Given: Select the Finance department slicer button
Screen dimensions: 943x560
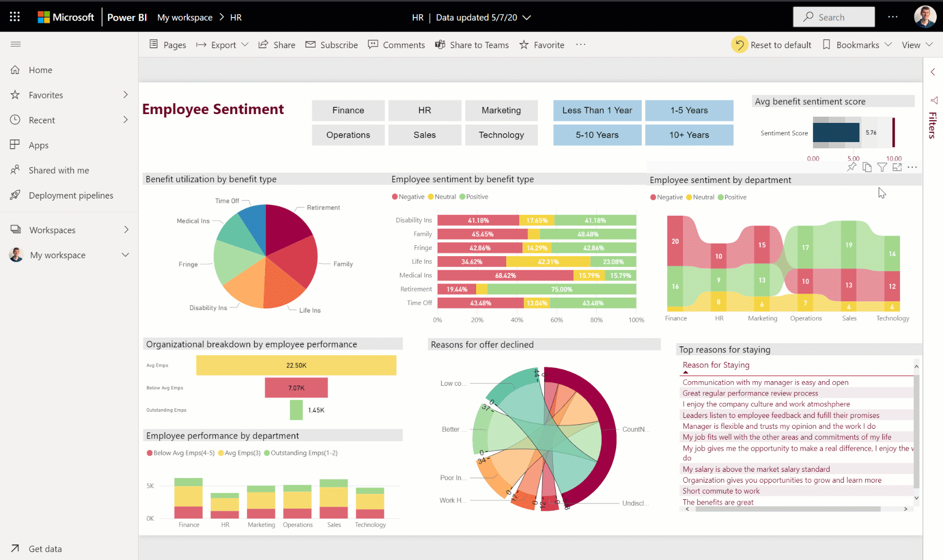Looking at the screenshot, I should [348, 110].
